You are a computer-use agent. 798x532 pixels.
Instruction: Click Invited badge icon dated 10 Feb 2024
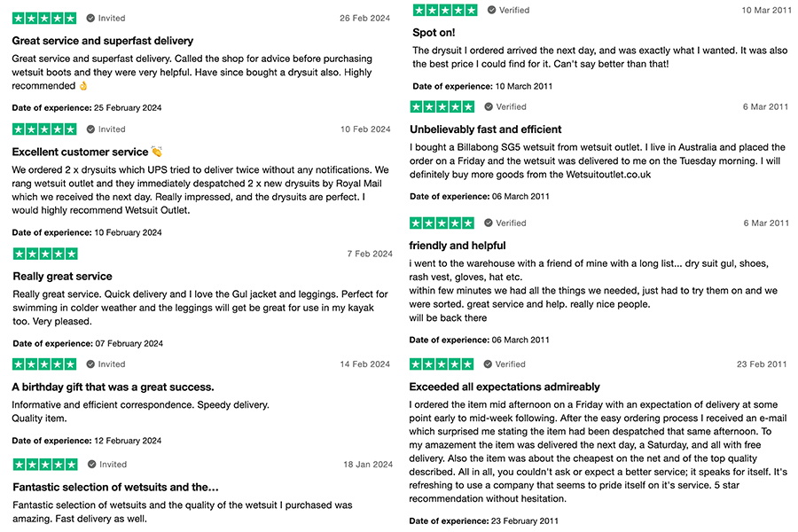click(90, 129)
